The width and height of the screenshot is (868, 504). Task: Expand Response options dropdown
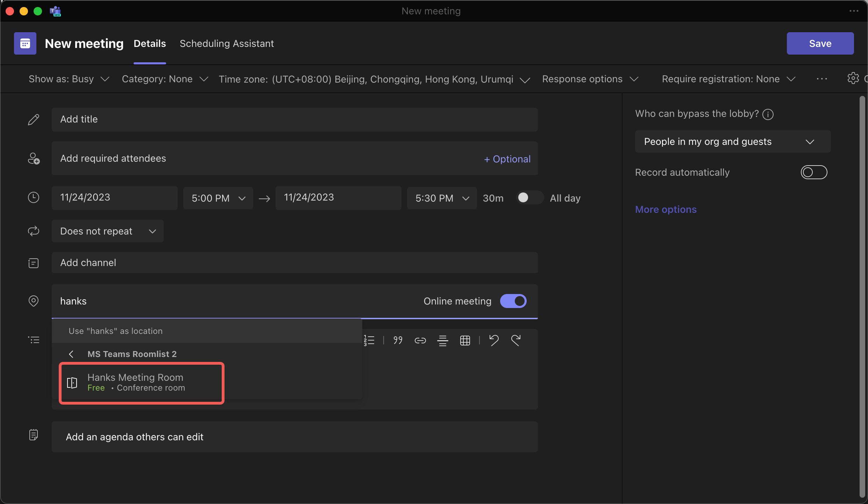pos(590,79)
